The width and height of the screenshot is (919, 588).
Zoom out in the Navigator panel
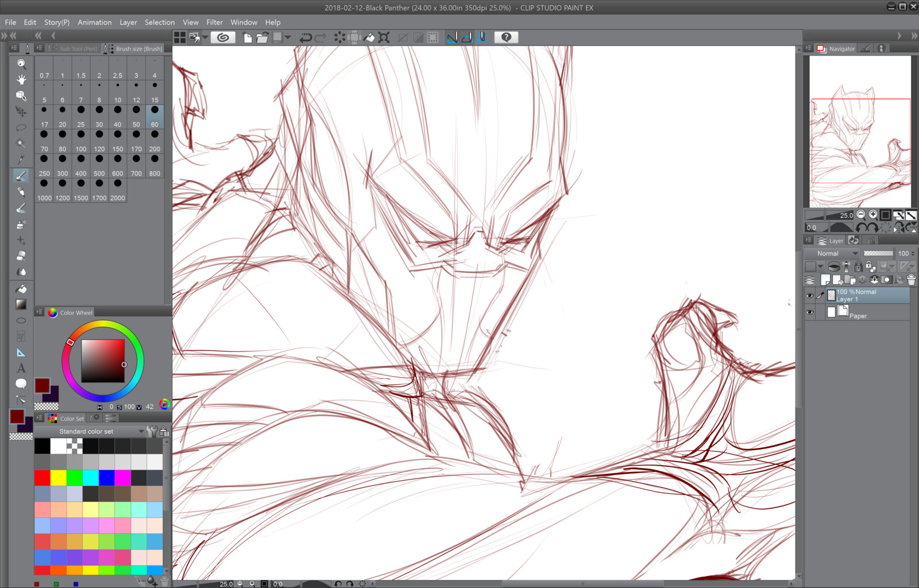click(x=861, y=214)
